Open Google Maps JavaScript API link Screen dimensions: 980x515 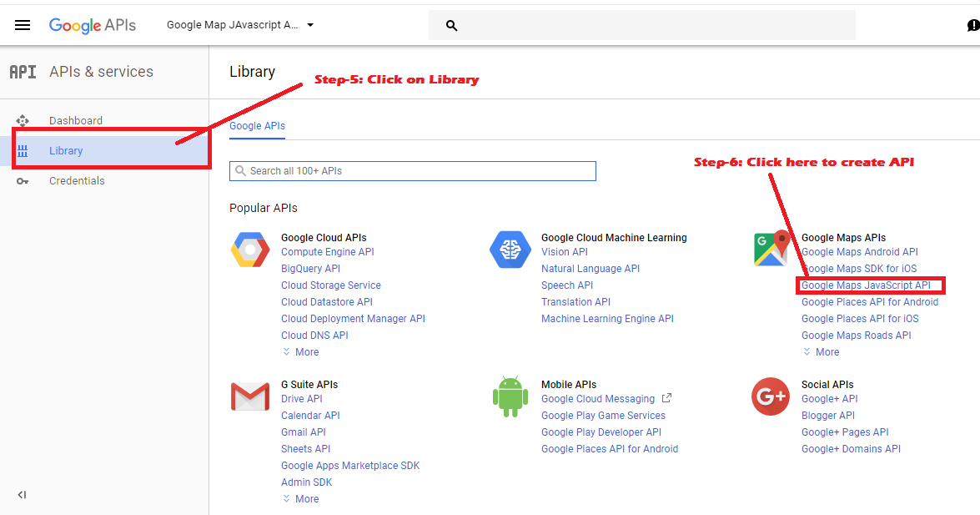(x=867, y=285)
